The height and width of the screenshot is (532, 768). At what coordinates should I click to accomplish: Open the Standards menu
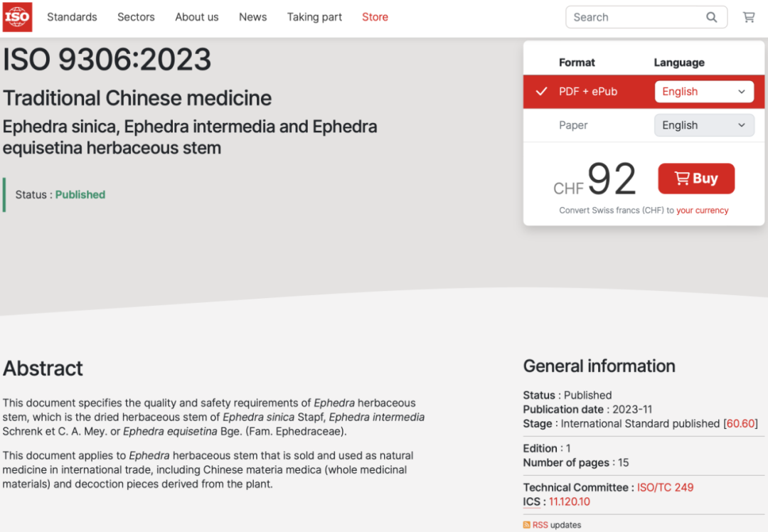(72, 17)
